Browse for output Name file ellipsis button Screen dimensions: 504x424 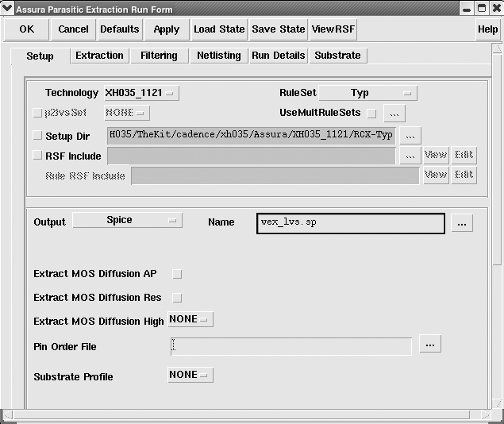click(462, 223)
